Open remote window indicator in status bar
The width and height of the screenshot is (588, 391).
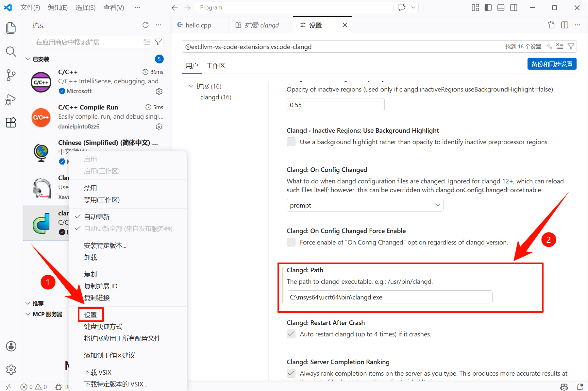point(8,387)
